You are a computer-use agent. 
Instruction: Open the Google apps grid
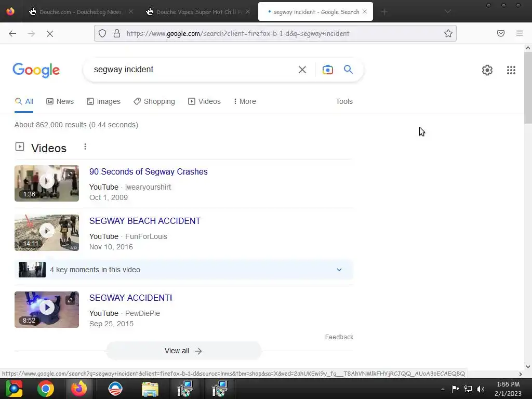(511, 70)
